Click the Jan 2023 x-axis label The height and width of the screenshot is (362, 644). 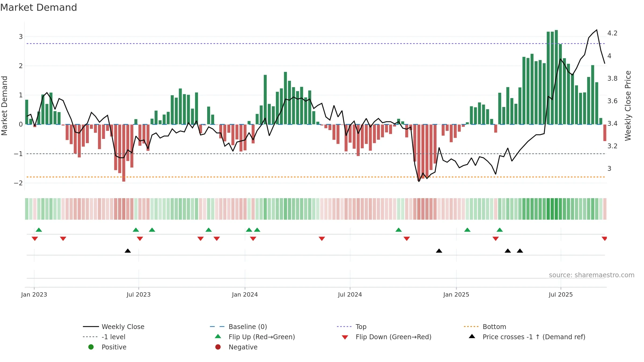click(34, 294)
